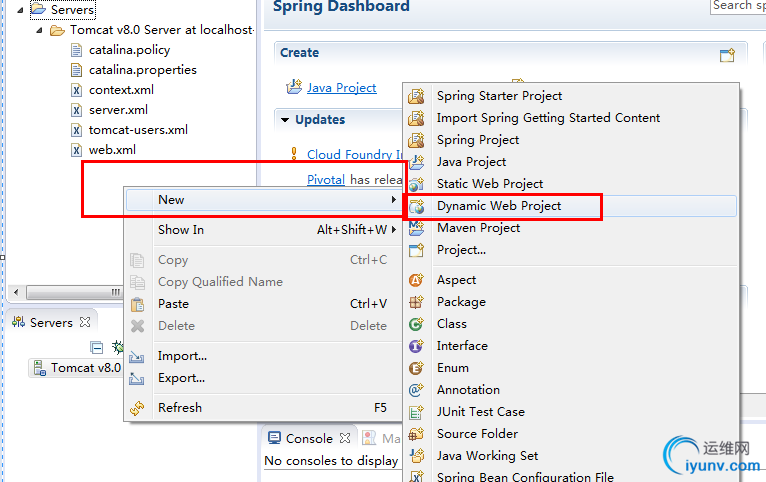The height and width of the screenshot is (482, 766).
Task: Select server.xml in the tree
Action: [x=118, y=110]
